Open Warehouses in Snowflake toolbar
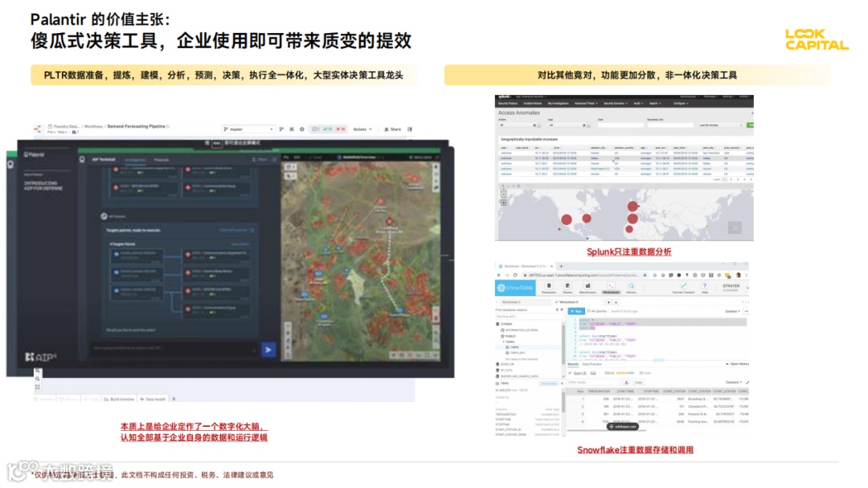This screenshot has height=488, width=868. click(588, 288)
